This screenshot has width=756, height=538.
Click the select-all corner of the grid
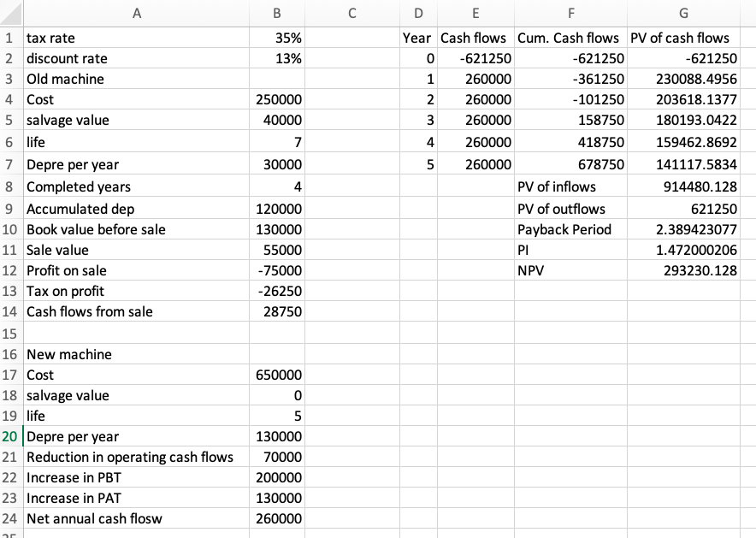coord(11,14)
